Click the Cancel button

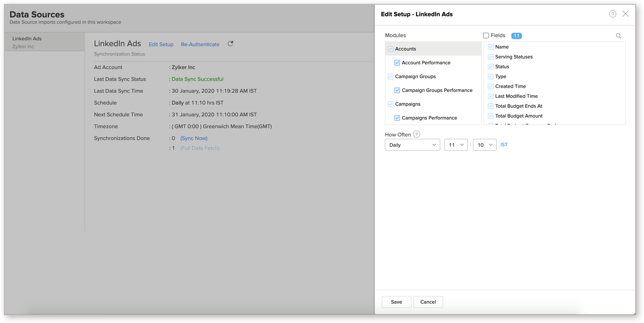tap(428, 302)
